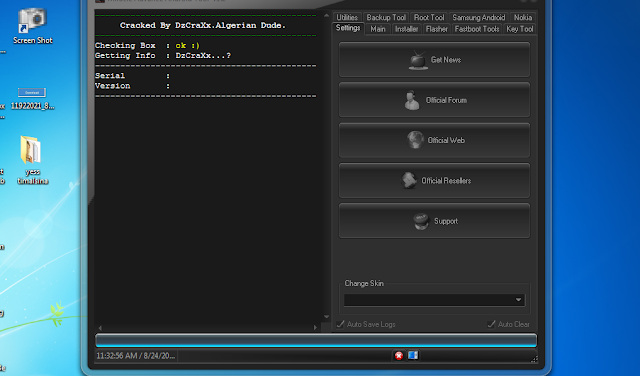The image size is (640, 376).
Task: Switch to the Main tab
Action: point(378,29)
